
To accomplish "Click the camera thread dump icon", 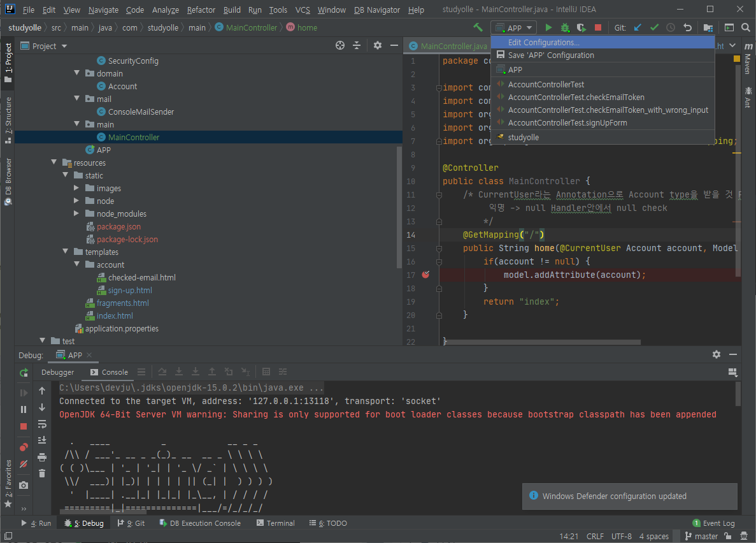I will point(24,485).
